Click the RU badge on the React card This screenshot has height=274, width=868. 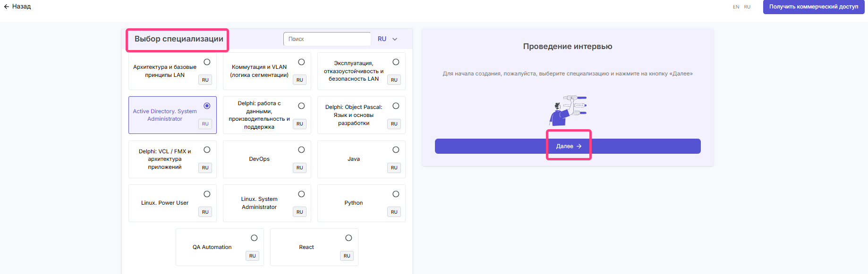click(x=347, y=256)
